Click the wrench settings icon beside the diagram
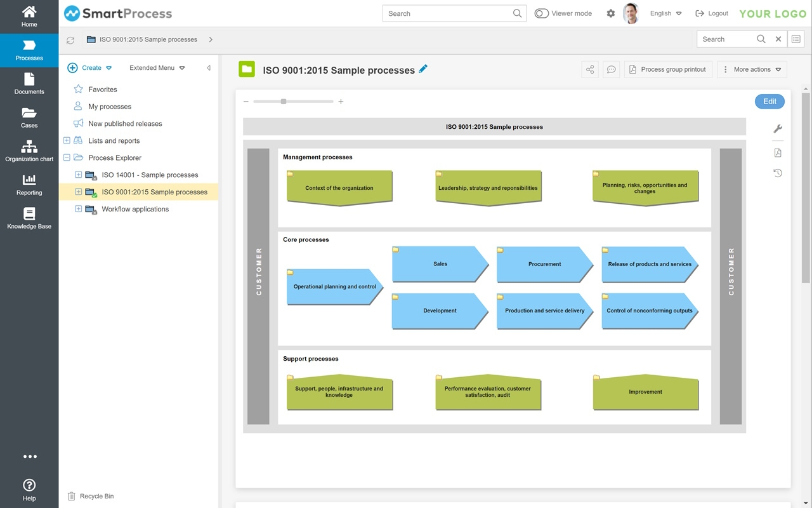Image resolution: width=812 pixels, height=508 pixels. coord(778,129)
